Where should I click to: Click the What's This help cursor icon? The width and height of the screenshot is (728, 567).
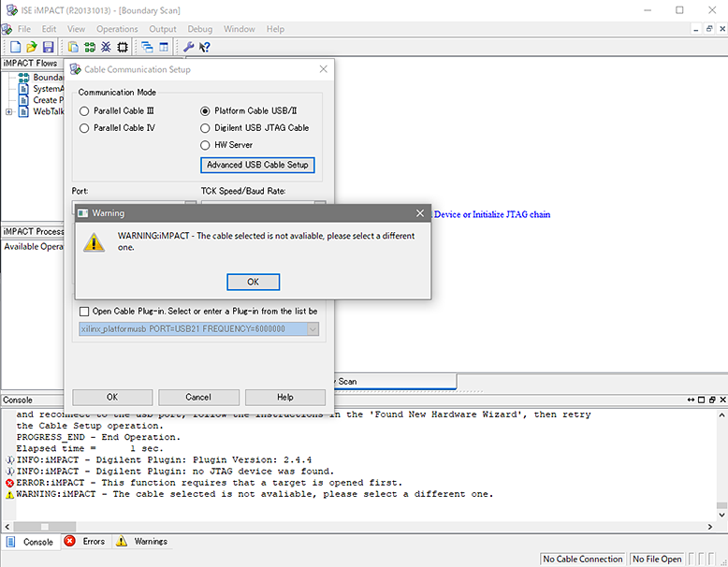(204, 47)
